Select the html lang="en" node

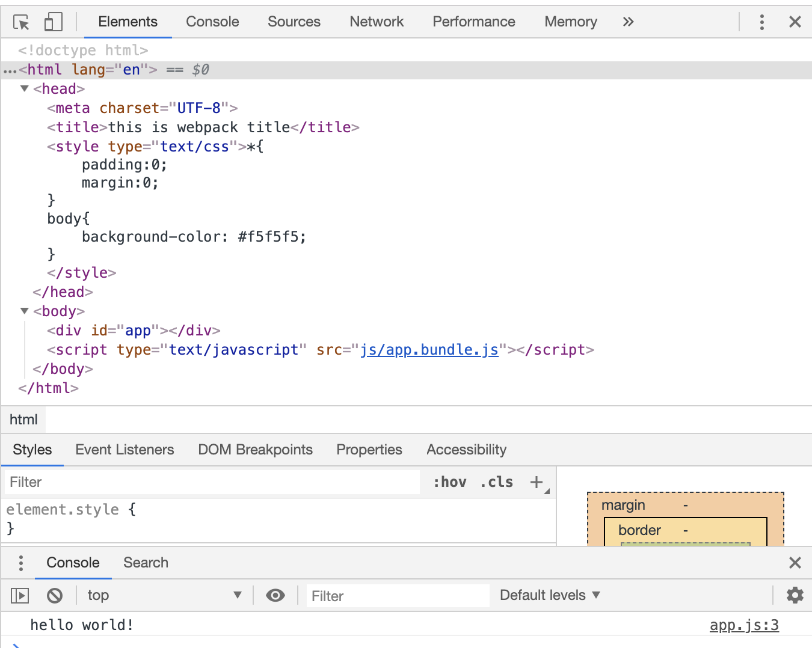(406, 70)
